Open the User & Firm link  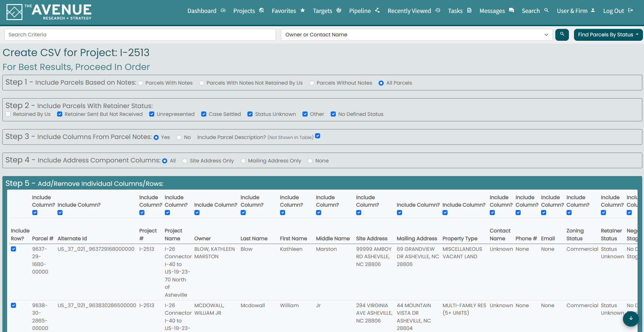576,11
